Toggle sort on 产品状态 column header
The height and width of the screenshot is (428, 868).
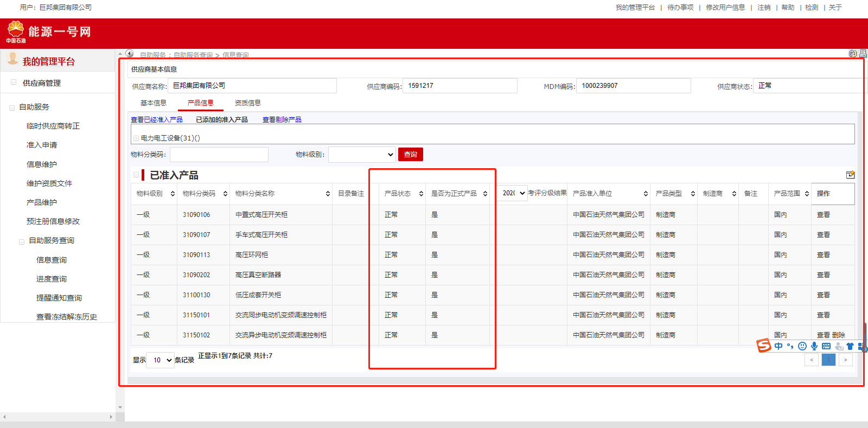tap(421, 194)
